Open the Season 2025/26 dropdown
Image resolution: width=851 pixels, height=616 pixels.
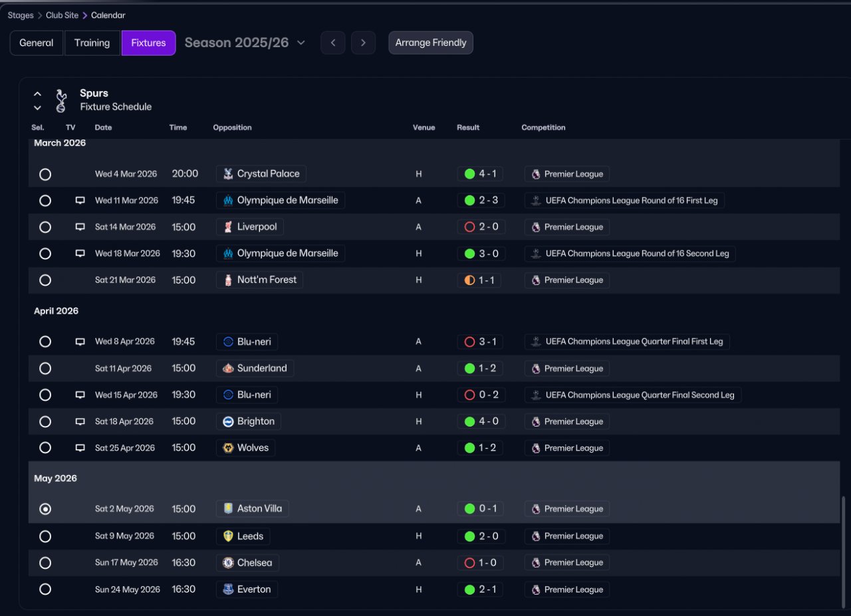point(245,43)
